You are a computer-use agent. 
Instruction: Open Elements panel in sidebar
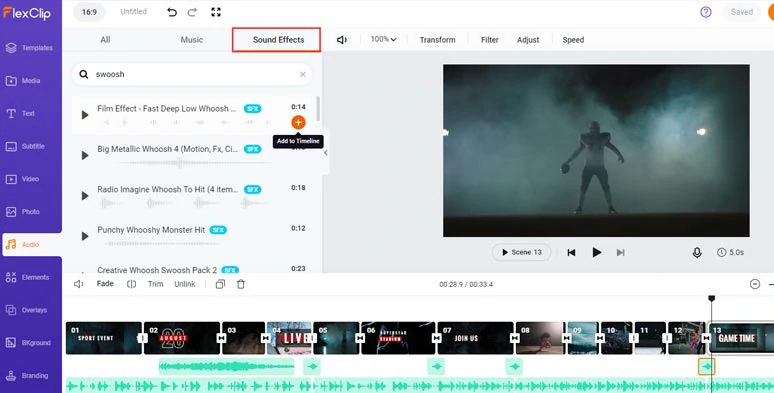(x=31, y=277)
